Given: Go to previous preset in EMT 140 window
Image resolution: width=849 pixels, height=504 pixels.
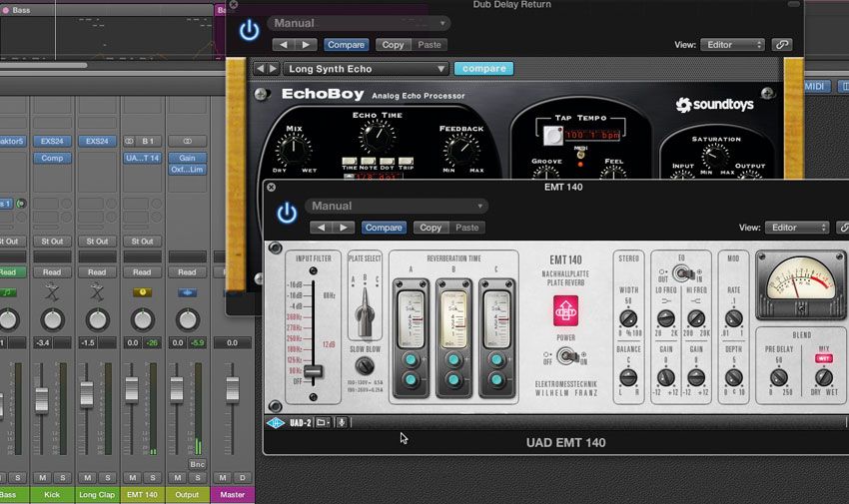Looking at the screenshot, I should coord(321,228).
